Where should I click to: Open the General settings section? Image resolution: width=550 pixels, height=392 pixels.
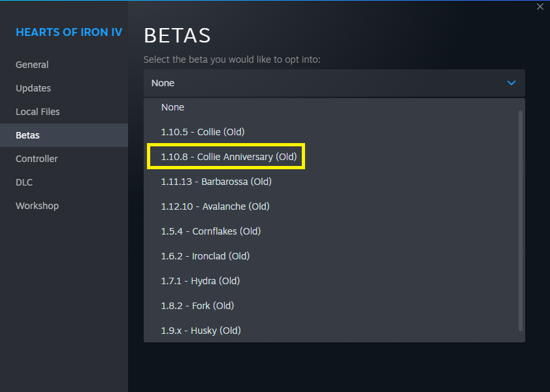[32, 64]
